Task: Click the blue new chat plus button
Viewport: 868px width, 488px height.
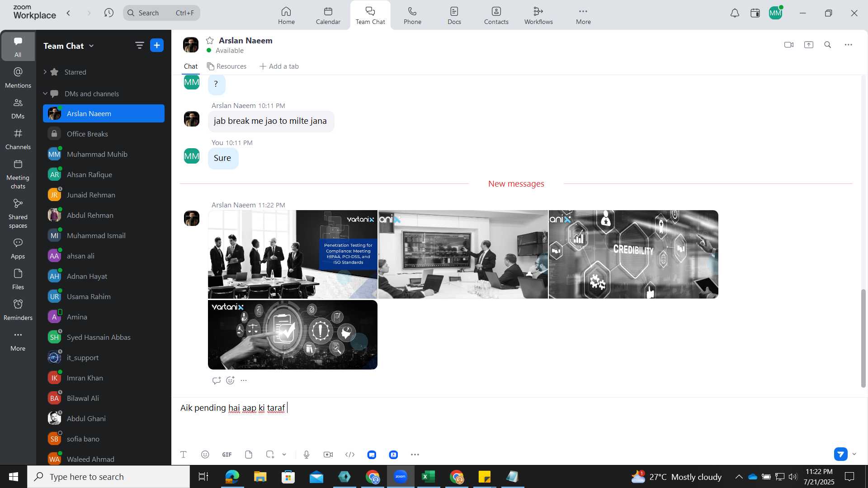Action: (157, 45)
